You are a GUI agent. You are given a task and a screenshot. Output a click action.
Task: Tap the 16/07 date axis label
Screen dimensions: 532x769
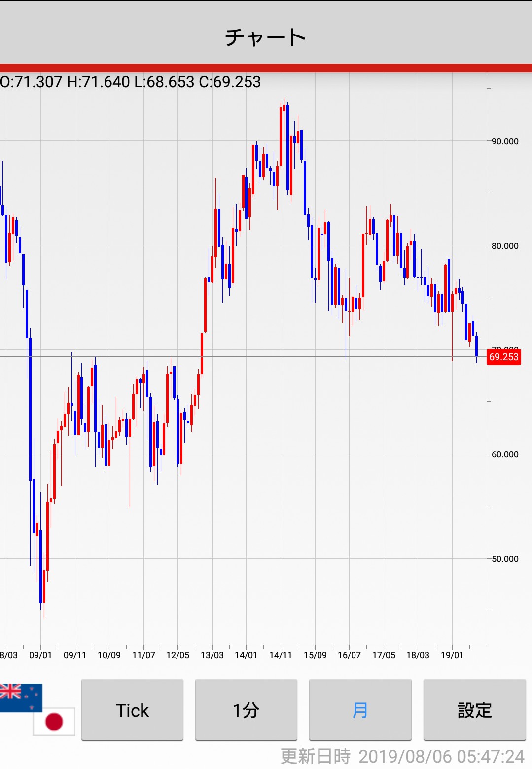coord(349,655)
